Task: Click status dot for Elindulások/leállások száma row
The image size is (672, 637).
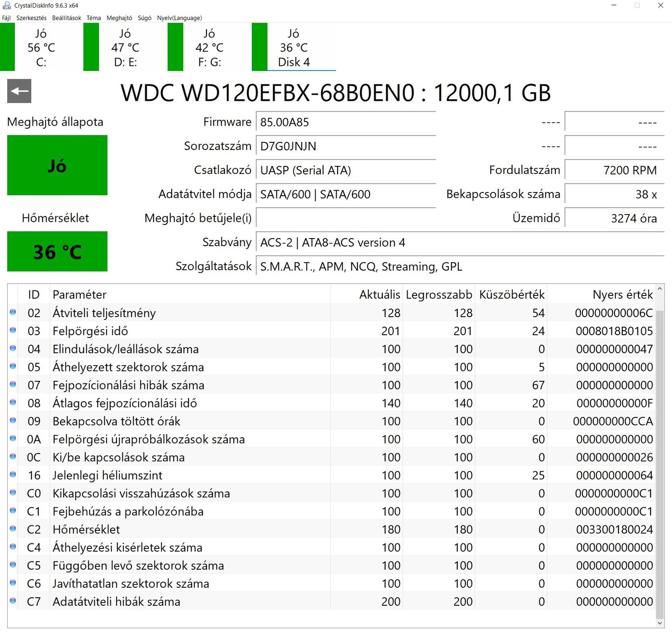Action: 13,348
